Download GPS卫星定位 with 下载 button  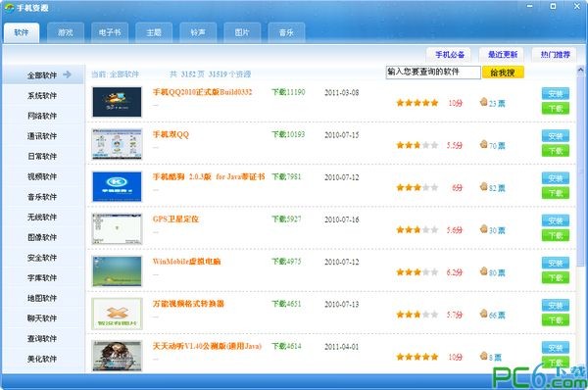tap(556, 236)
